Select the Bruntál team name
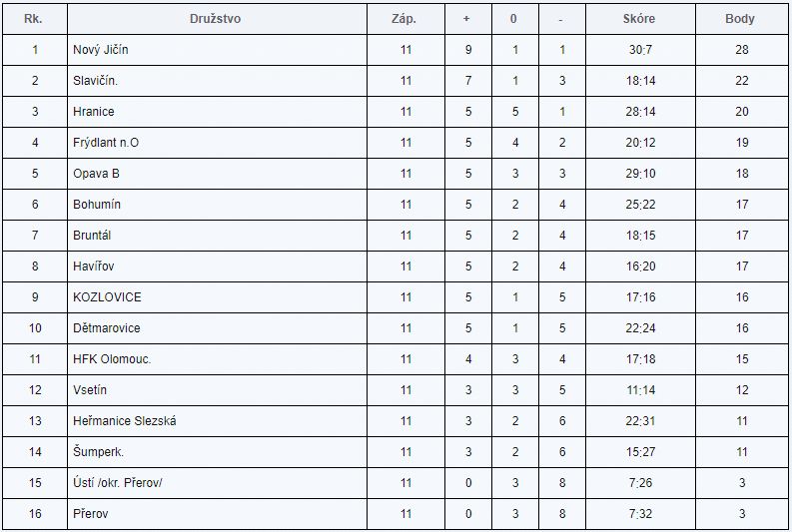Image resolution: width=792 pixels, height=532 pixels. pos(95,236)
